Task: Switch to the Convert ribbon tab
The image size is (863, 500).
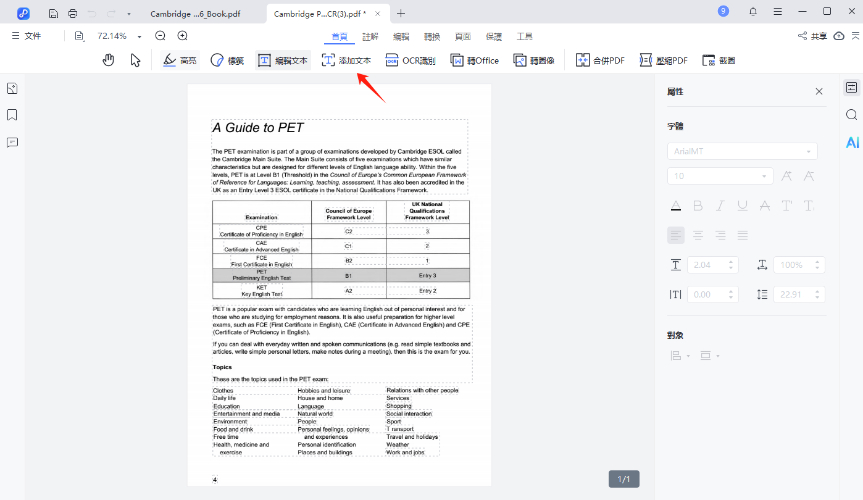Action: point(432,36)
